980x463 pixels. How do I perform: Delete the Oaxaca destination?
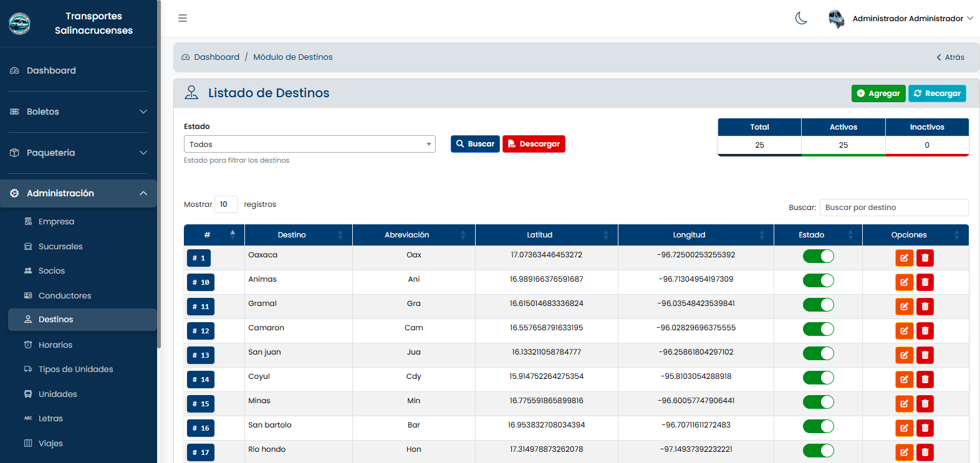point(925,258)
